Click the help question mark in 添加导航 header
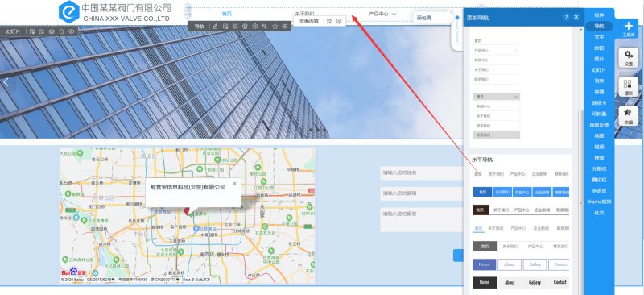Screen dimensions: 644x295 [566, 17]
